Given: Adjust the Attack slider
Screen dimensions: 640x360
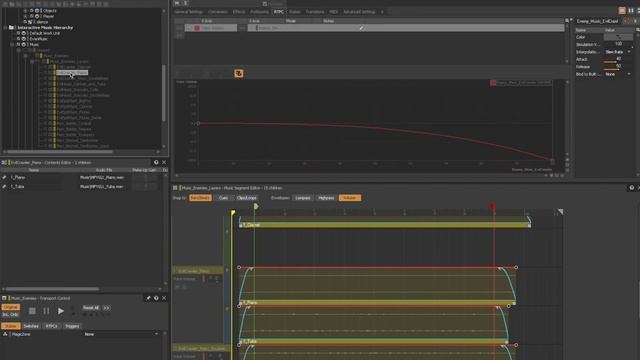Looking at the screenshot, I should 618,60.
